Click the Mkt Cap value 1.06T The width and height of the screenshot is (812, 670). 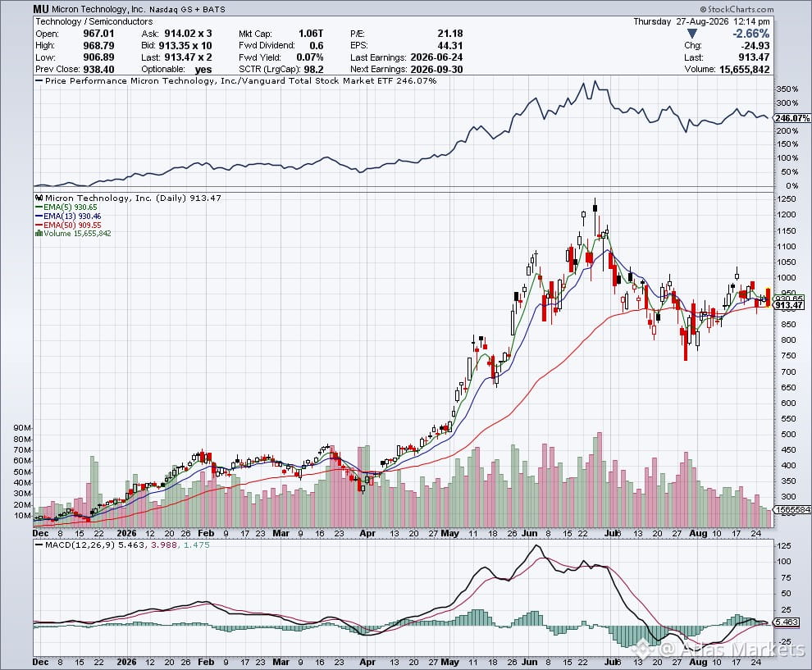[x=311, y=34]
